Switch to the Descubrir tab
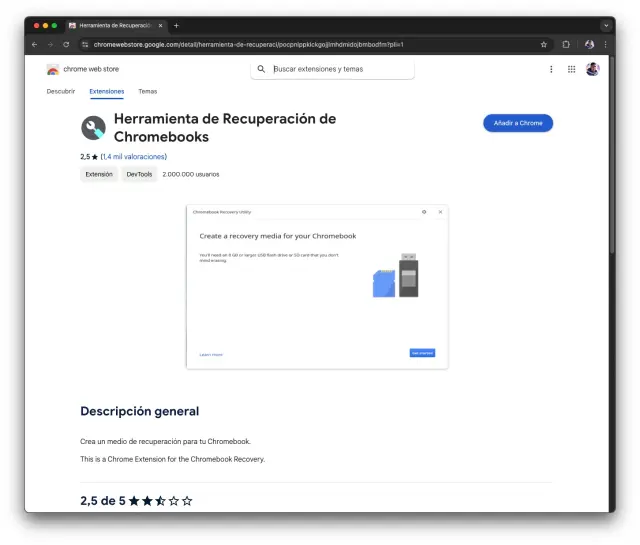The image size is (640, 545). pyautogui.click(x=61, y=91)
